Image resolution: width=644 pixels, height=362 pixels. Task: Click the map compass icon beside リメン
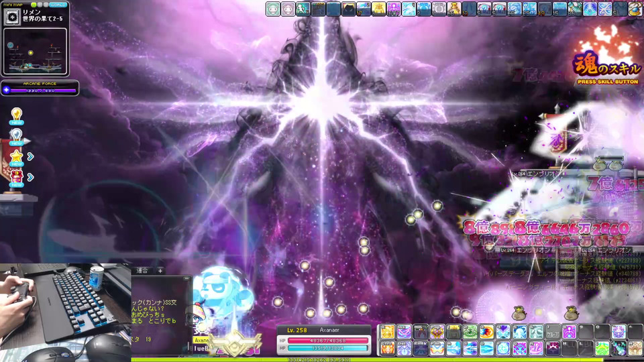[12, 17]
